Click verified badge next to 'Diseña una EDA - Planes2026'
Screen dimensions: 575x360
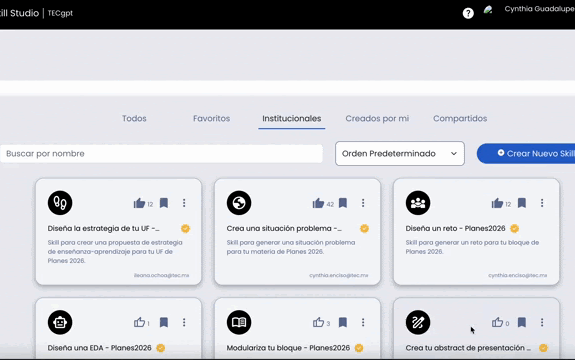click(161, 348)
